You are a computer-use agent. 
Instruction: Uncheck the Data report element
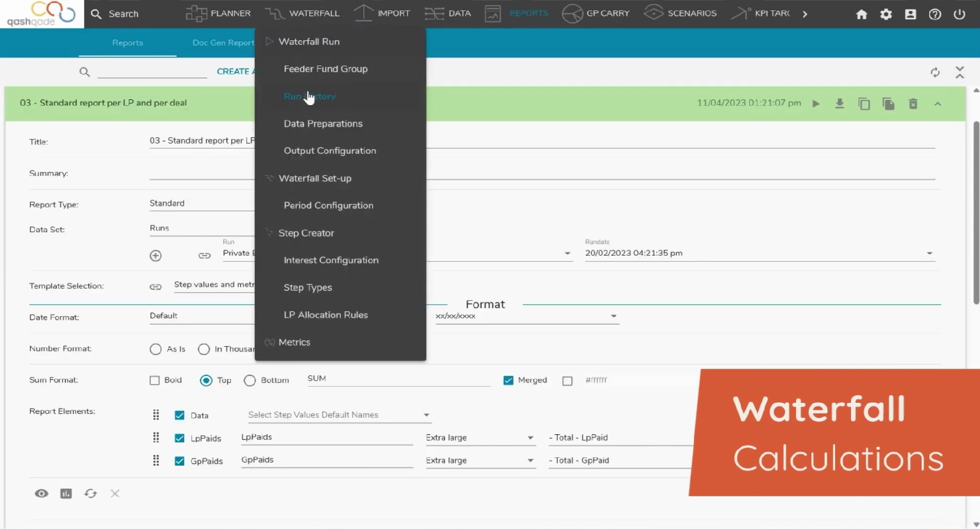point(180,415)
